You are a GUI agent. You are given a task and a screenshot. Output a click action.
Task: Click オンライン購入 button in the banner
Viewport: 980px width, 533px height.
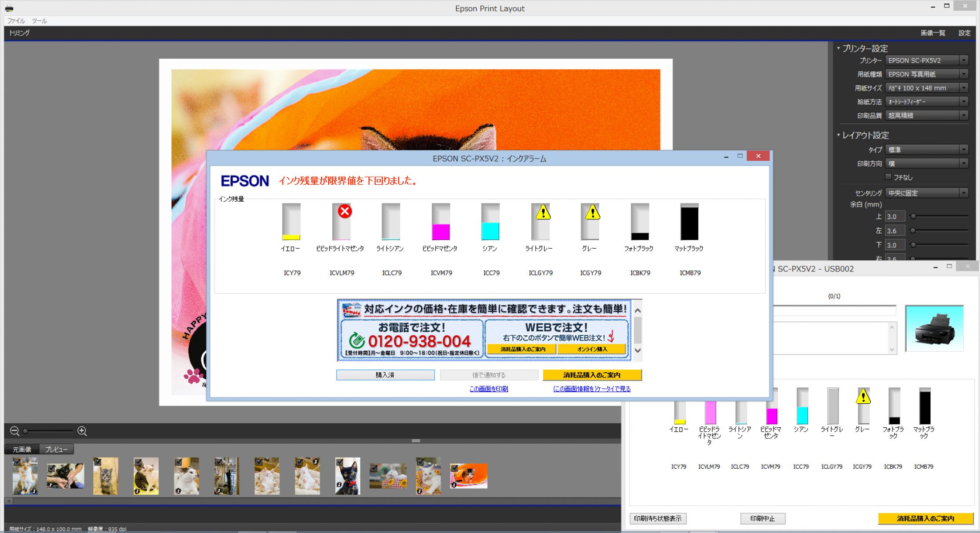(592, 349)
